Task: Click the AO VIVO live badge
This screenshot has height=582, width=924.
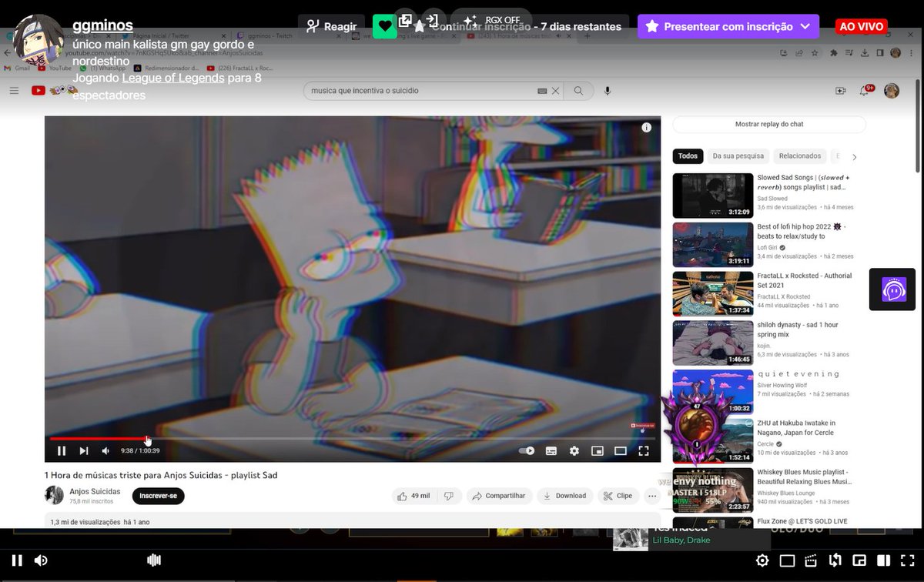Action: [x=862, y=26]
